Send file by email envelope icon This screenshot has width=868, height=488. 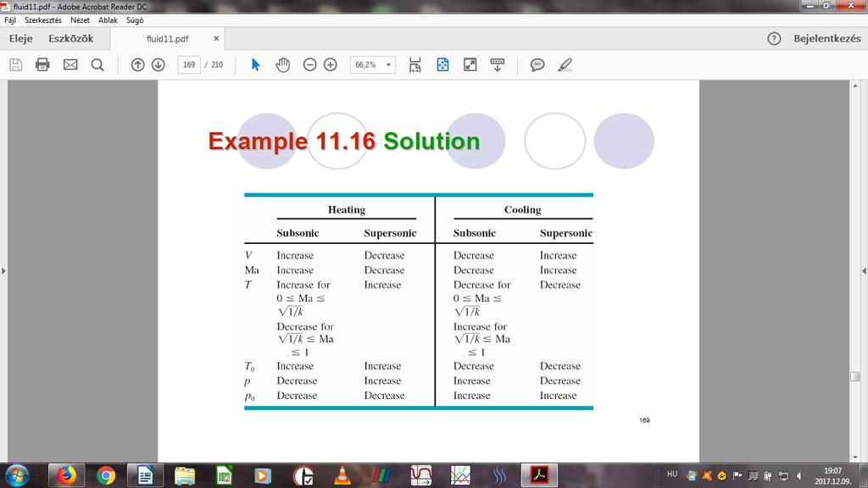[70, 64]
